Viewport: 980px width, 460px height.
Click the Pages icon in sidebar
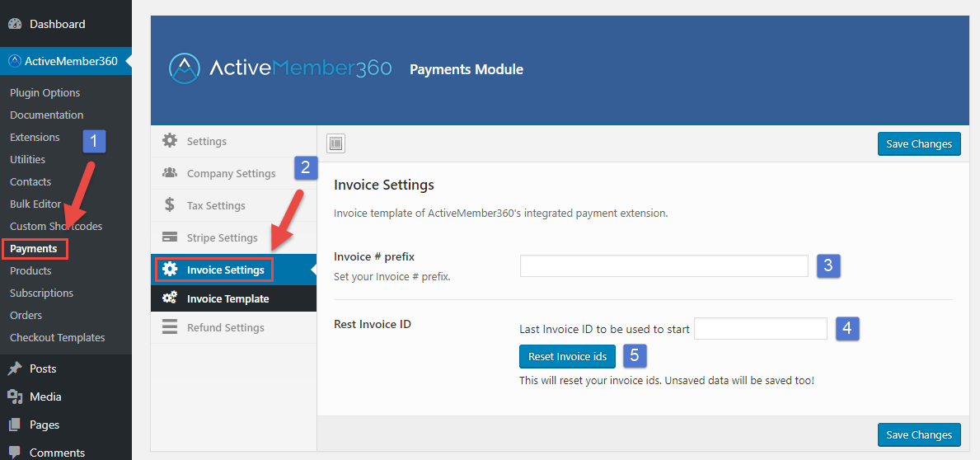(x=15, y=425)
